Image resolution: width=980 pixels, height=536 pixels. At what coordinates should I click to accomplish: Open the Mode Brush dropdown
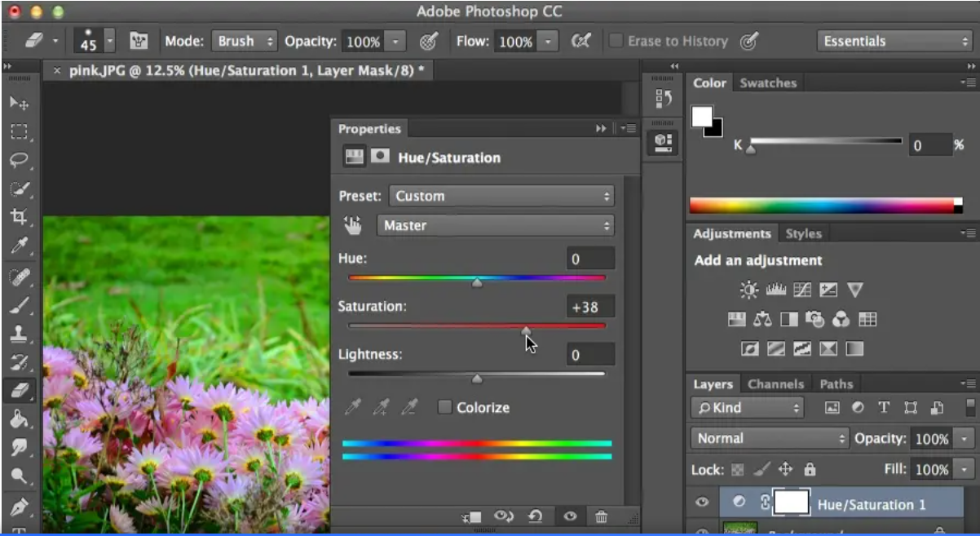tap(244, 41)
